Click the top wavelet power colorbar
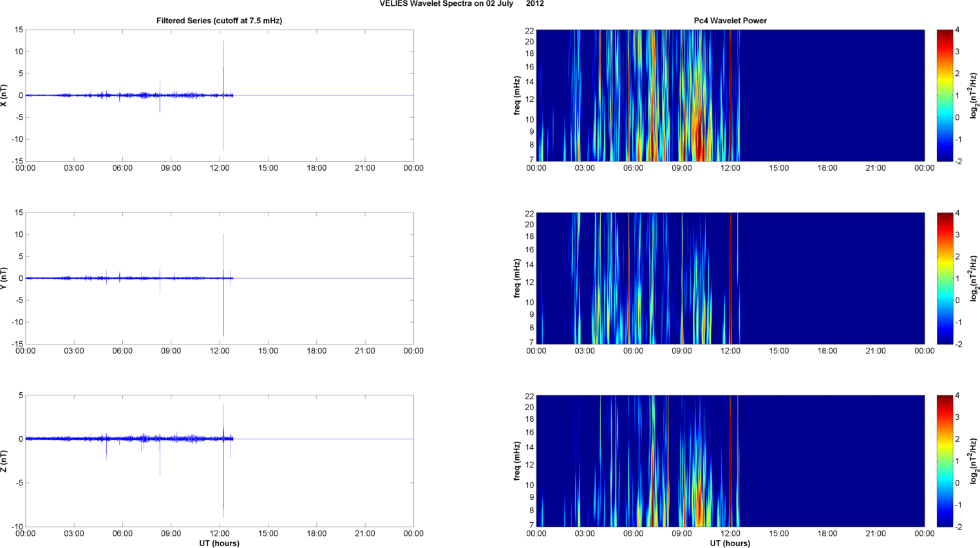The width and height of the screenshot is (980, 548). tap(944, 95)
